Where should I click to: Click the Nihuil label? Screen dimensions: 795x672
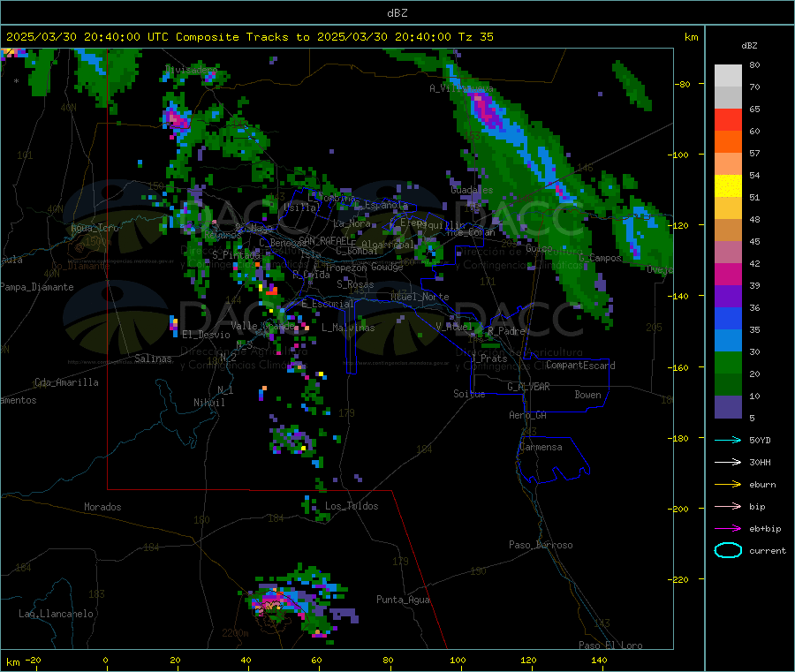pyautogui.click(x=209, y=403)
